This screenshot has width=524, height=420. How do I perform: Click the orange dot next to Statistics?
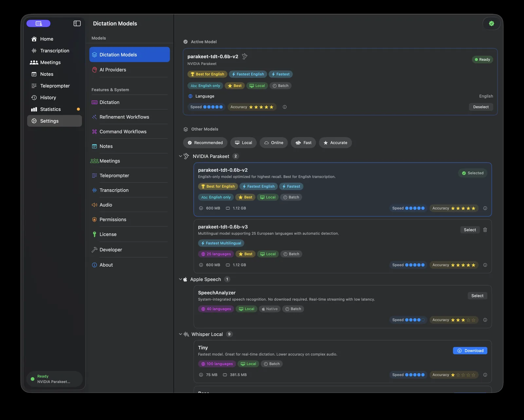[78, 109]
